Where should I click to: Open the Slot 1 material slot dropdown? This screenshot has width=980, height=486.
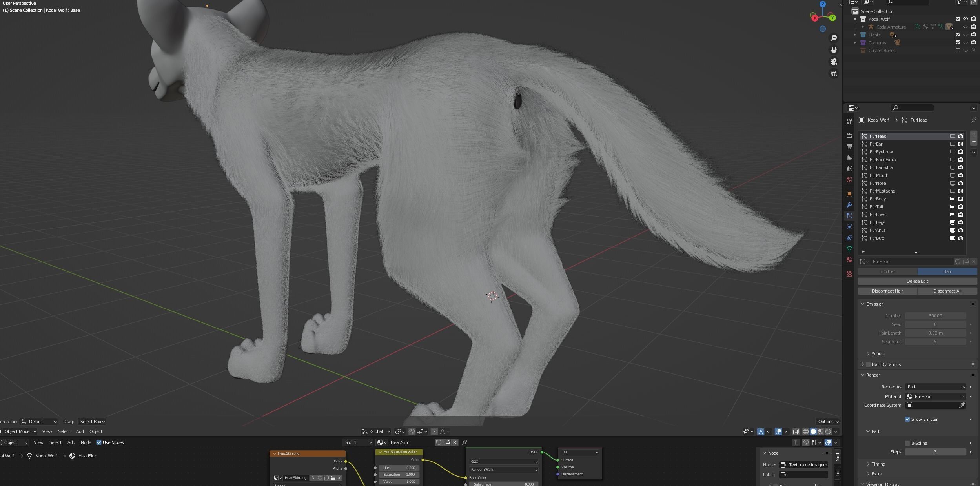pyautogui.click(x=358, y=442)
